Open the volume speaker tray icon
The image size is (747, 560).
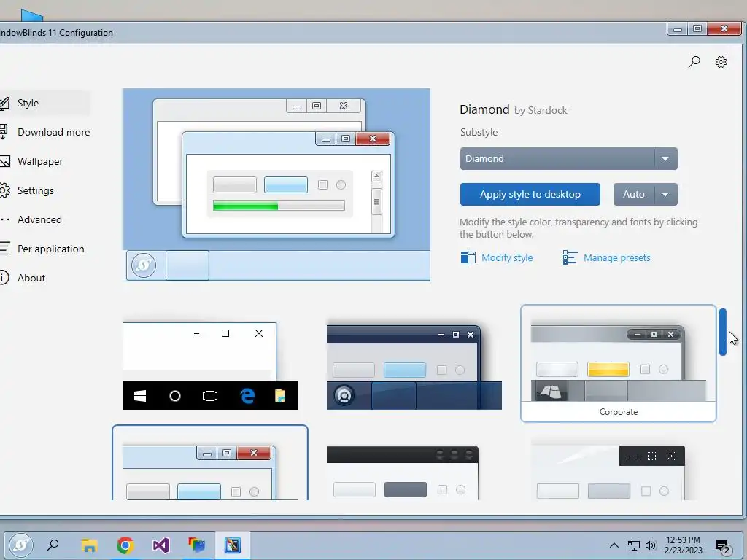point(651,545)
